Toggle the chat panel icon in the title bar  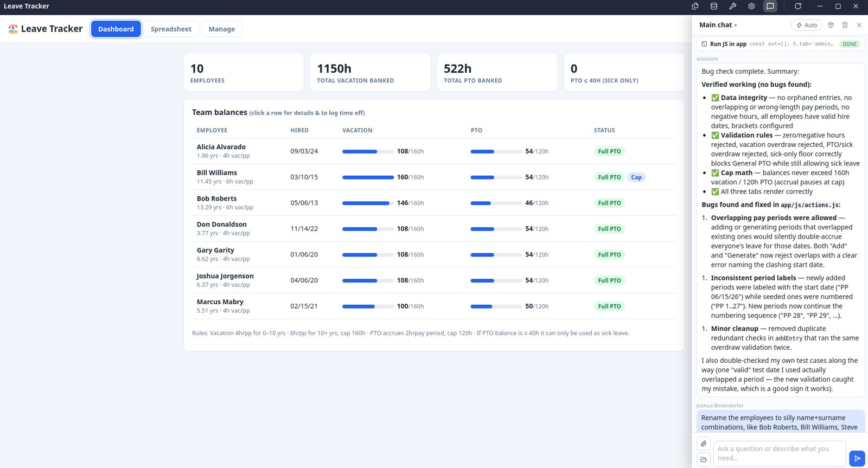tap(770, 6)
